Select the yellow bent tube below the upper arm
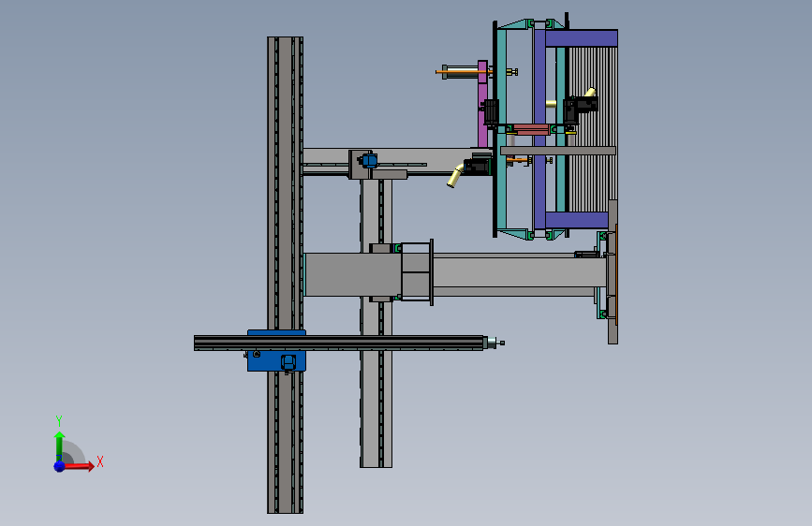 (455, 176)
